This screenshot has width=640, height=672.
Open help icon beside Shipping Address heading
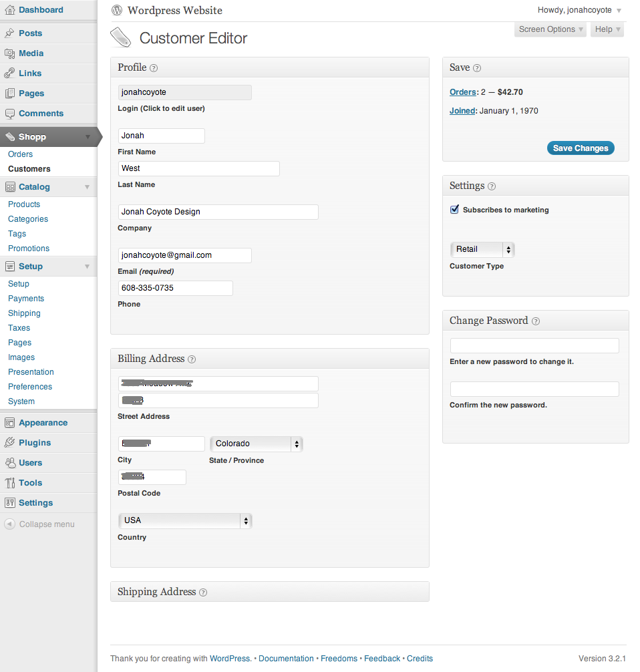(x=203, y=593)
